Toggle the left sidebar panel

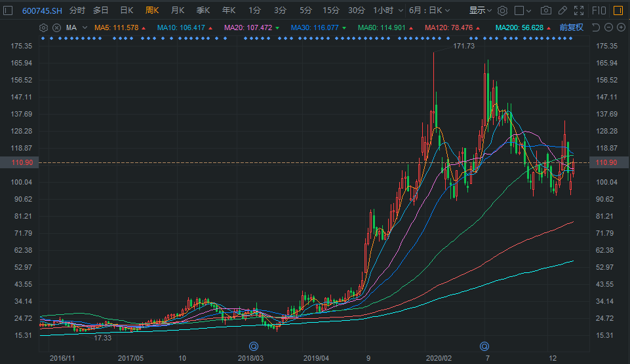click(x=8, y=10)
